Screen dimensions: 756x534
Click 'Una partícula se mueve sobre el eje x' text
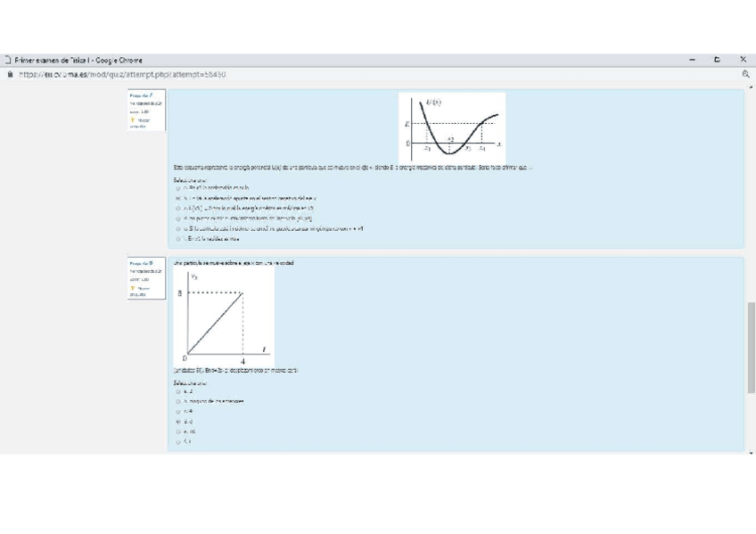pos(234,263)
